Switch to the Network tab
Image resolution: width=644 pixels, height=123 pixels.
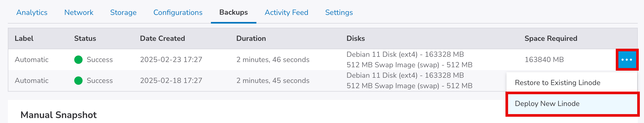pyautogui.click(x=79, y=13)
